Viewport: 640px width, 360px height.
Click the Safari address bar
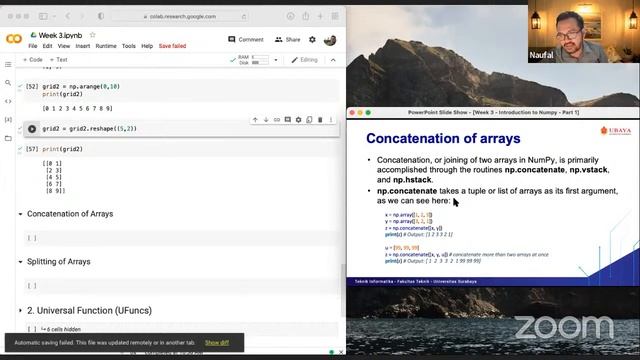(180, 17)
